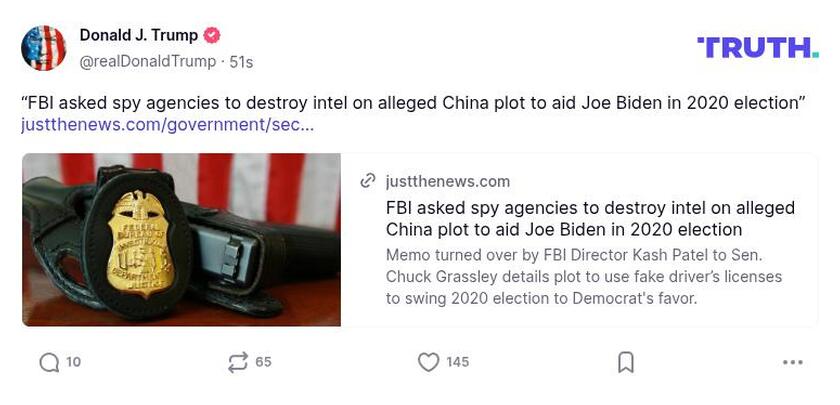Click the red verified badge

click(x=212, y=36)
